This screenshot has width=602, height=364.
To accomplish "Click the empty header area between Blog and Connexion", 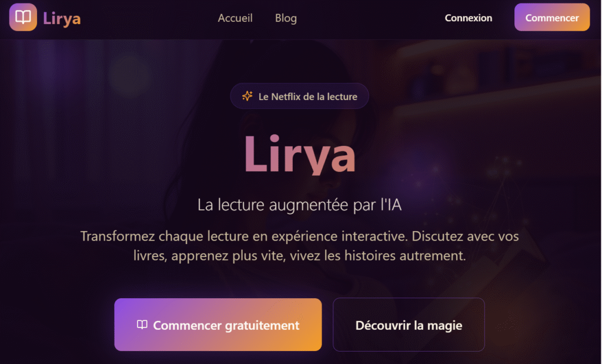I will pos(370,18).
